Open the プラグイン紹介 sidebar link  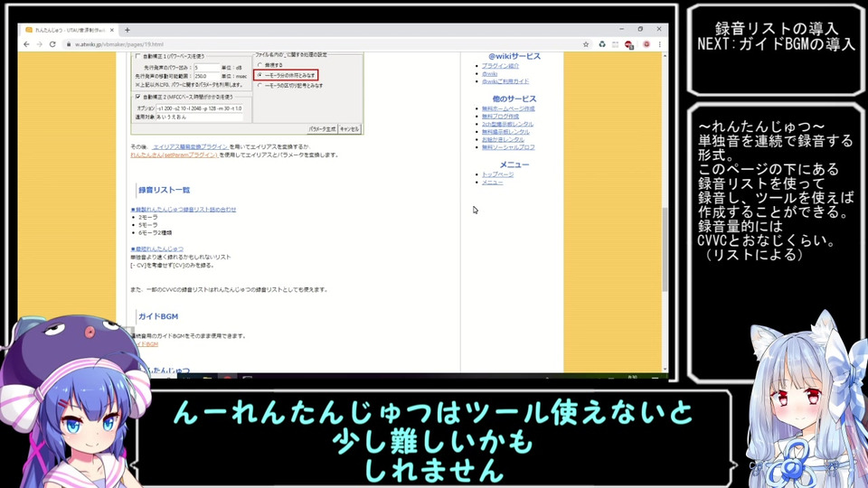click(x=500, y=66)
